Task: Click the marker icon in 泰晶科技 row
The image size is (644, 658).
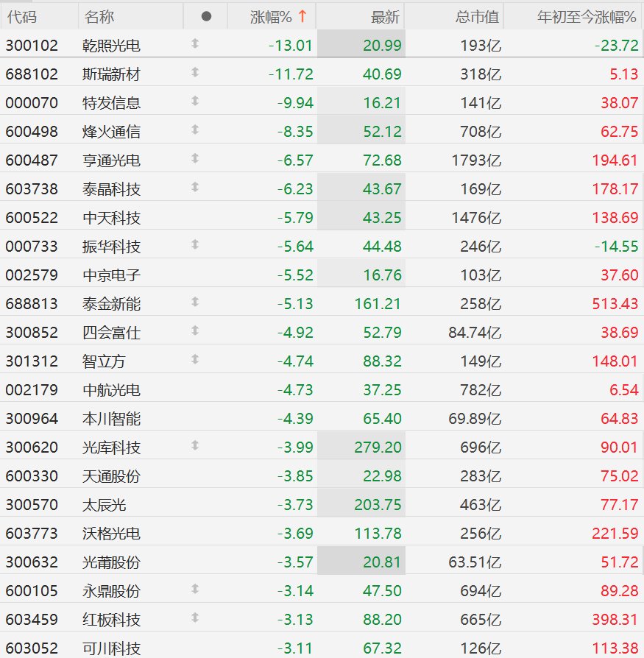Action: point(194,187)
